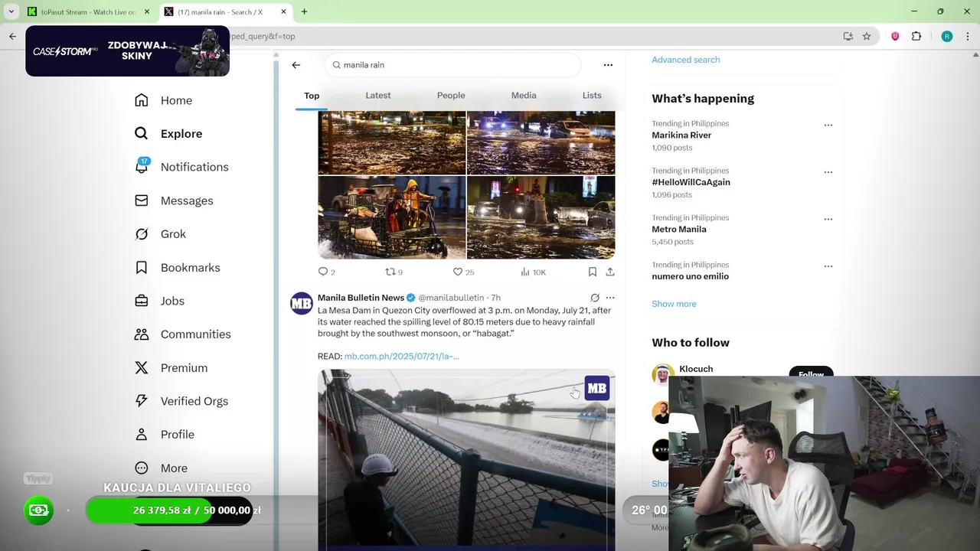The height and width of the screenshot is (551, 980).
Task: Open options for Marikina River trend
Action: coord(828,125)
